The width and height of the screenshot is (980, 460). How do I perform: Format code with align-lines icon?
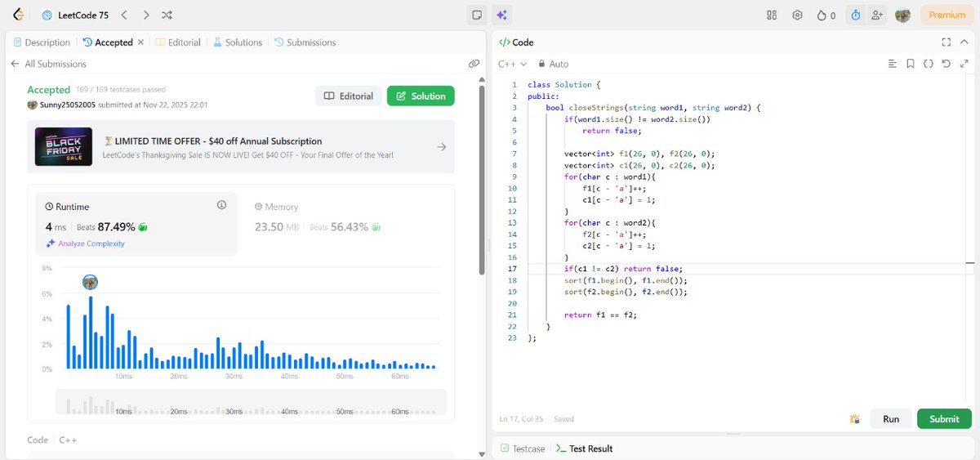tap(893, 64)
